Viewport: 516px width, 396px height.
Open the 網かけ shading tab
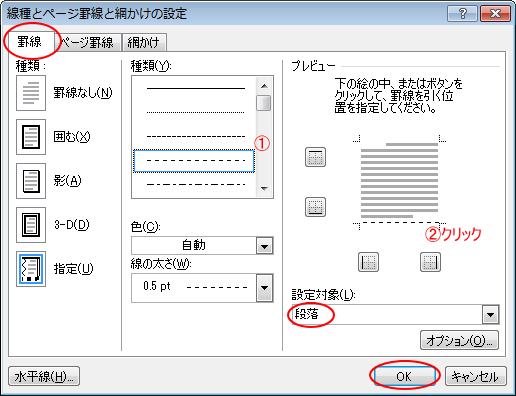pyautogui.click(x=144, y=43)
